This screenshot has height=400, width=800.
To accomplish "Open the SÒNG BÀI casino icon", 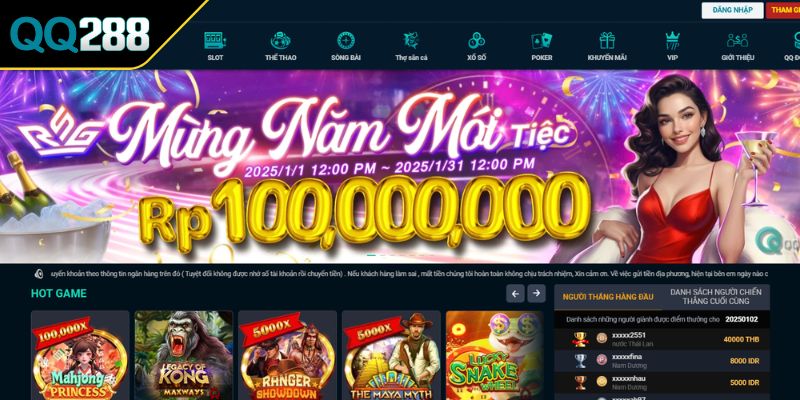I will coord(346,40).
